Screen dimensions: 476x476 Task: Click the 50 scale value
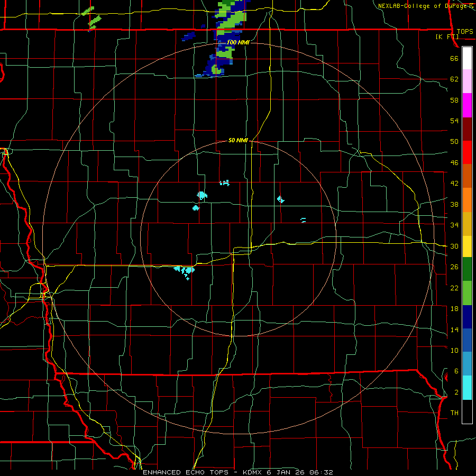(x=454, y=142)
